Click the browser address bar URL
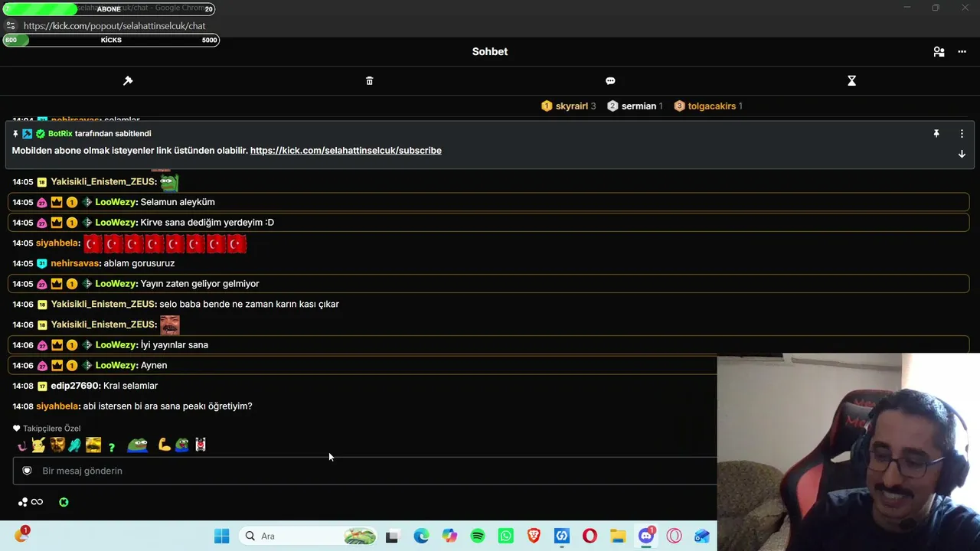The image size is (980, 551). point(115,25)
